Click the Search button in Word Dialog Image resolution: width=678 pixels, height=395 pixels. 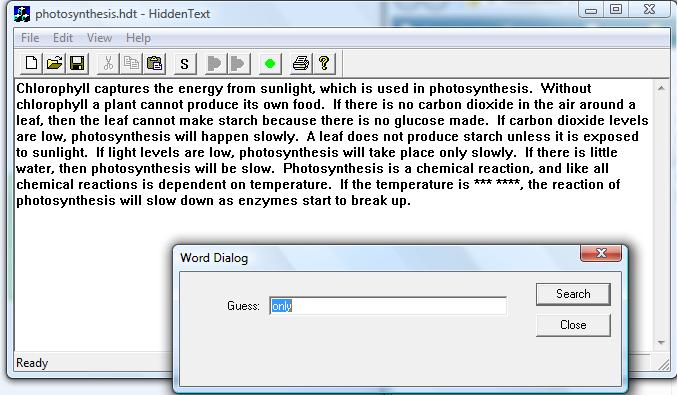tap(573, 294)
